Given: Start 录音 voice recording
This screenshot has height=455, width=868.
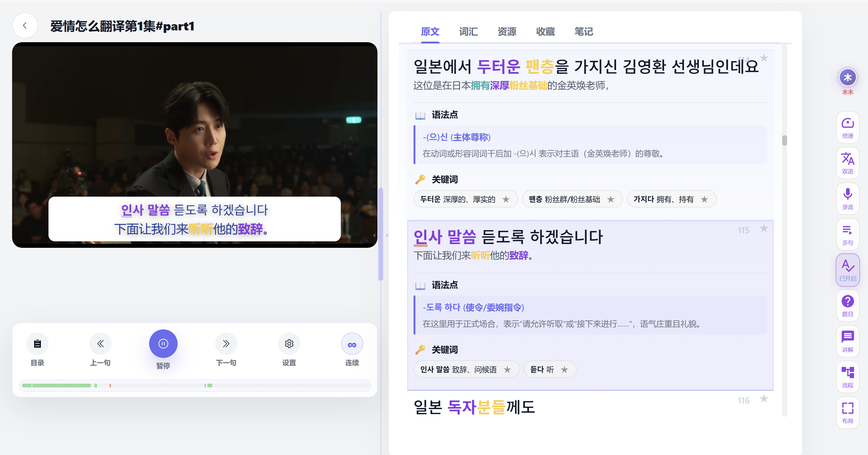Looking at the screenshot, I should [847, 199].
